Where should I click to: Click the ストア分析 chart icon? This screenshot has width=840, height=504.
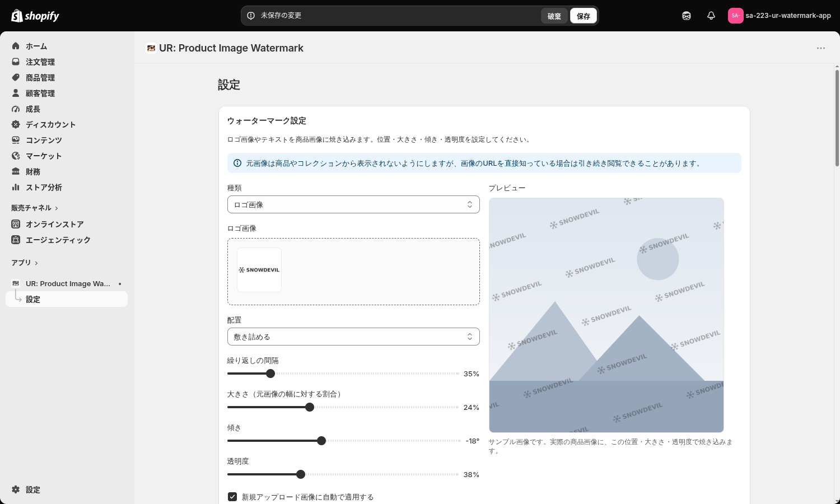[x=16, y=187]
